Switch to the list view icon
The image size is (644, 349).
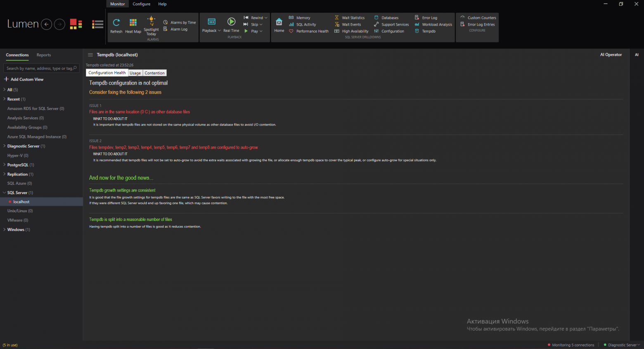pos(98,24)
